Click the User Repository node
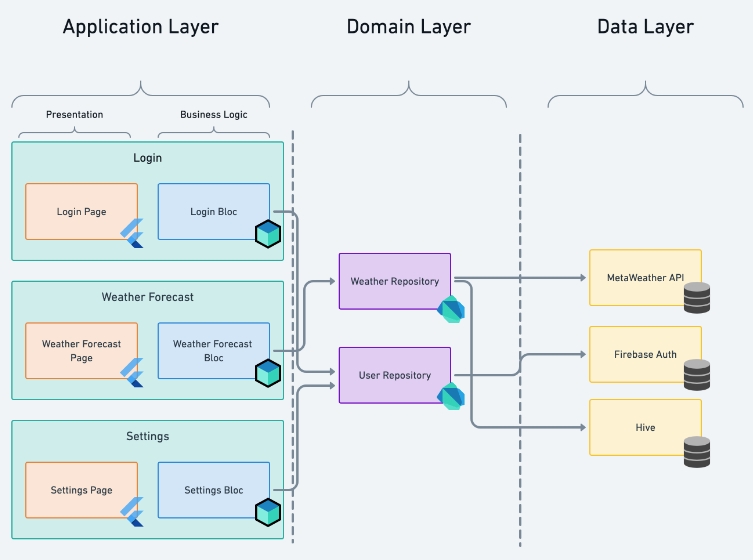 coord(394,375)
